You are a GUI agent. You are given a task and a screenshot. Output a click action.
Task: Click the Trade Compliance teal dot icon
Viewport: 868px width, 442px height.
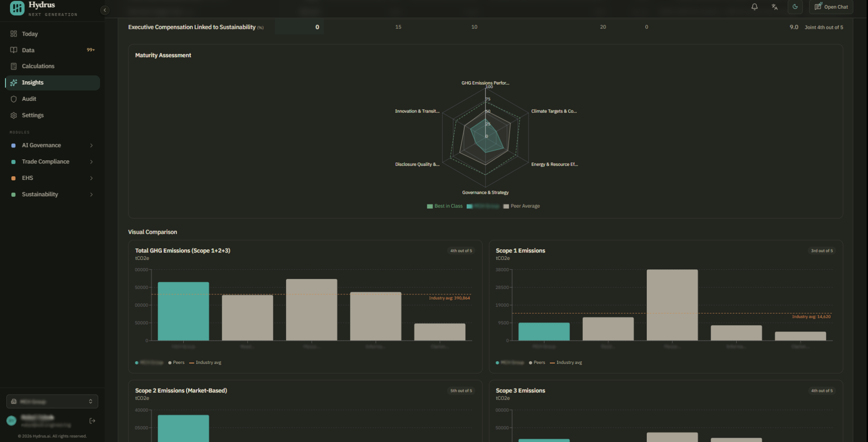(13, 162)
